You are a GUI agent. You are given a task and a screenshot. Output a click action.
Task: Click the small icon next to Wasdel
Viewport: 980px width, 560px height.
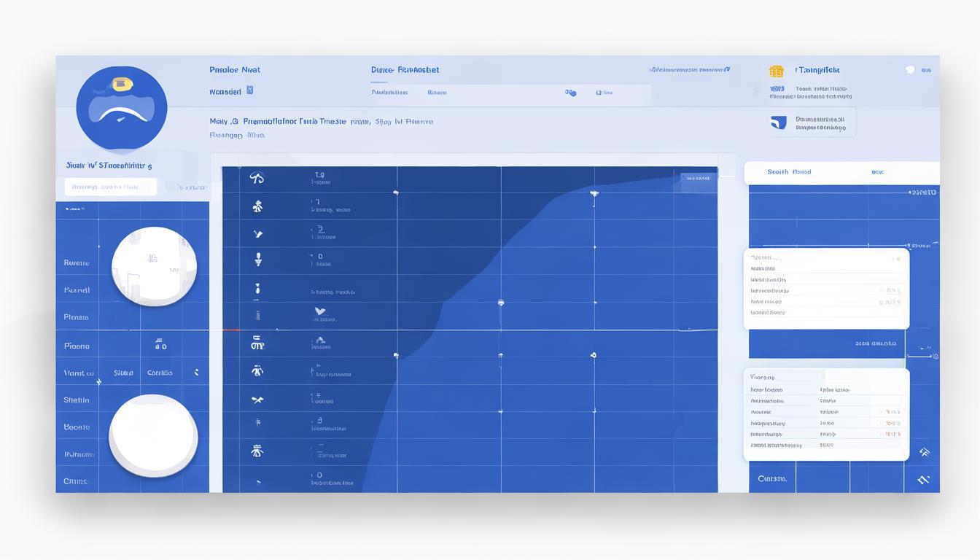[249, 91]
